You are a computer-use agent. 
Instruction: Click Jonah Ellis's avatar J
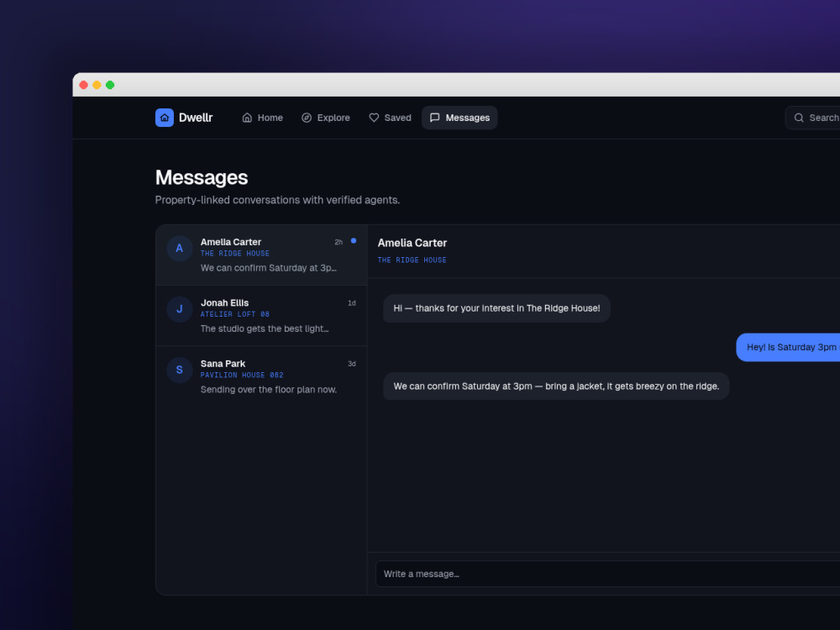tap(180, 309)
